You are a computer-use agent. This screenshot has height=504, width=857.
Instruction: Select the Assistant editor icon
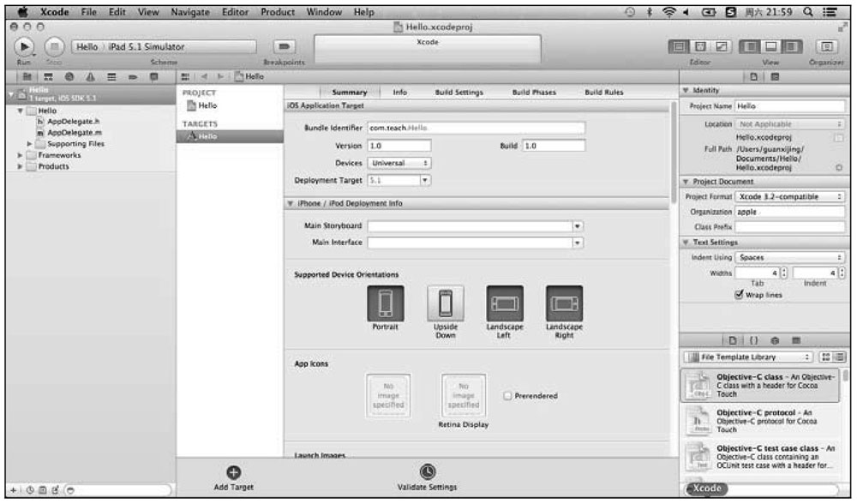pyautogui.click(x=700, y=47)
